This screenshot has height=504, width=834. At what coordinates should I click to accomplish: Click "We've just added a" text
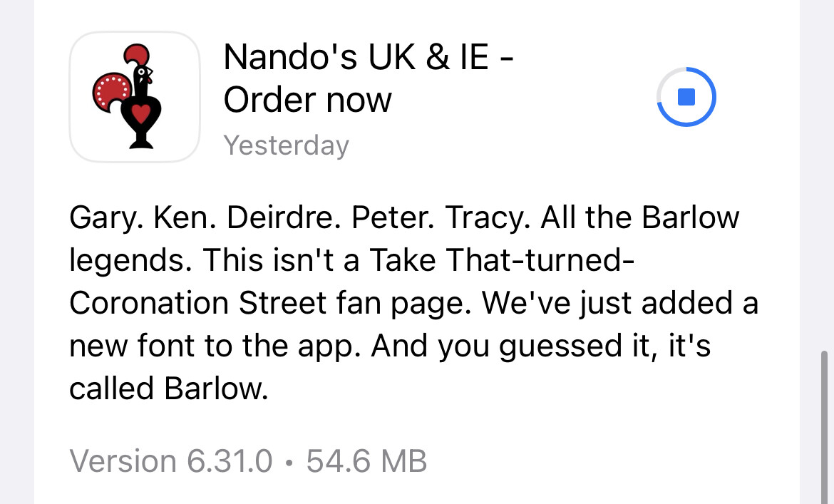pos(619,303)
